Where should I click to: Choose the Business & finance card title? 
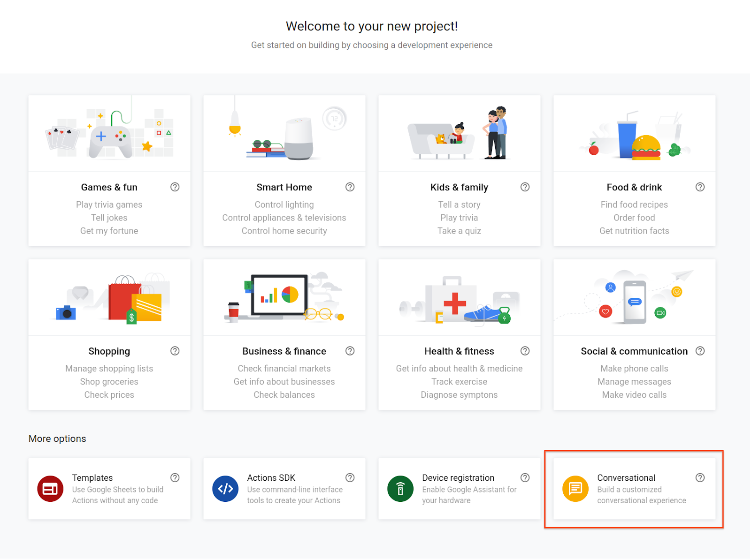point(284,351)
